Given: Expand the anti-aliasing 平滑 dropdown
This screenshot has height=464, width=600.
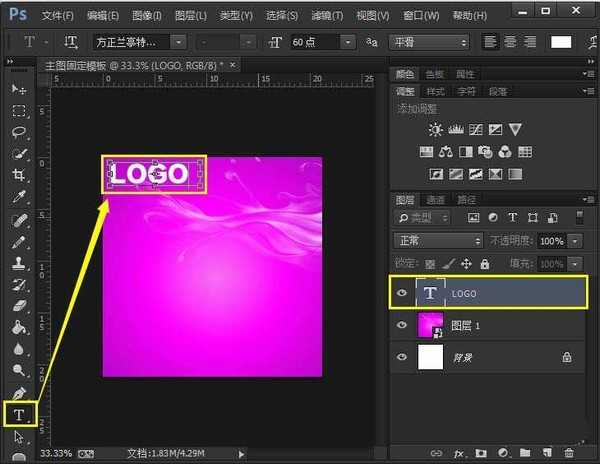Looking at the screenshot, I should [x=428, y=42].
